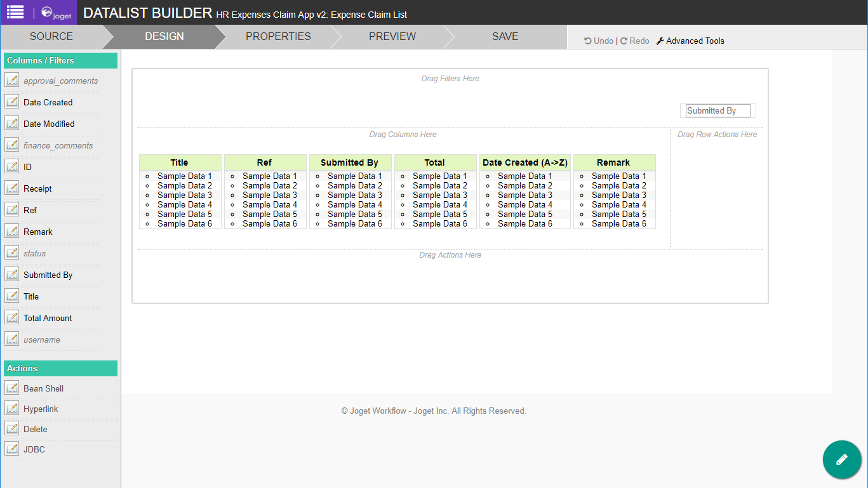Click the JDBC action icon

(x=11, y=449)
